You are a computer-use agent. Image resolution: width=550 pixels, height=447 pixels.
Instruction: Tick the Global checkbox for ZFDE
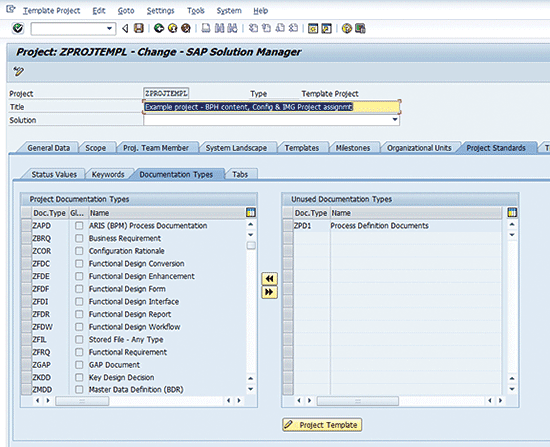click(79, 276)
